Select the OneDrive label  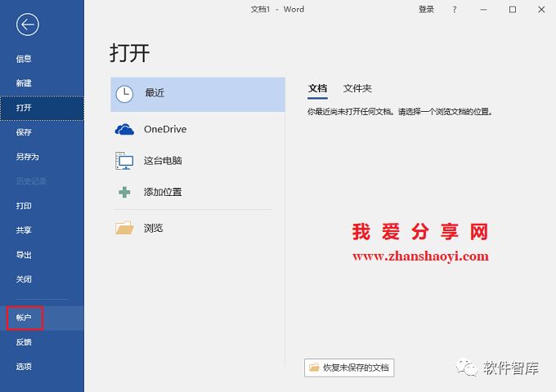coord(165,129)
